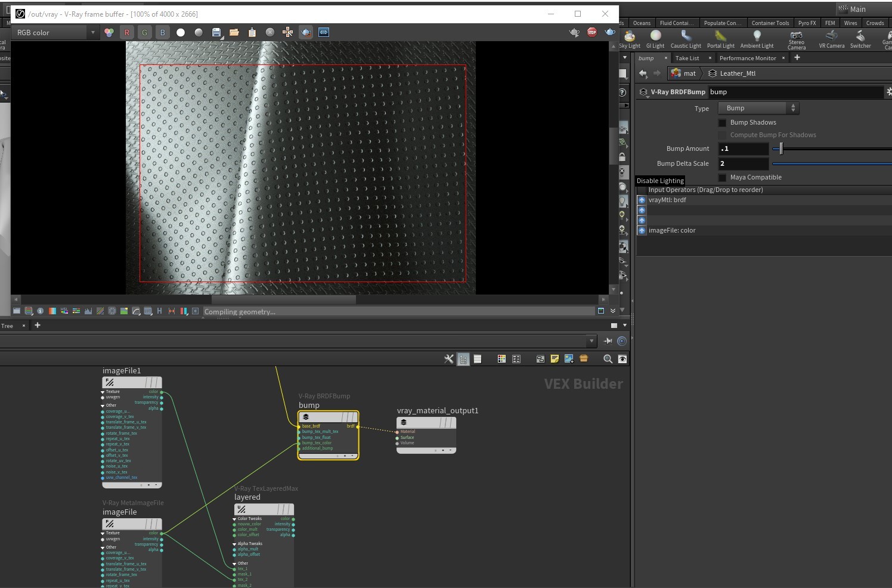This screenshot has height=588, width=892.
Task: Toggle the blue channel B button
Action: click(162, 33)
